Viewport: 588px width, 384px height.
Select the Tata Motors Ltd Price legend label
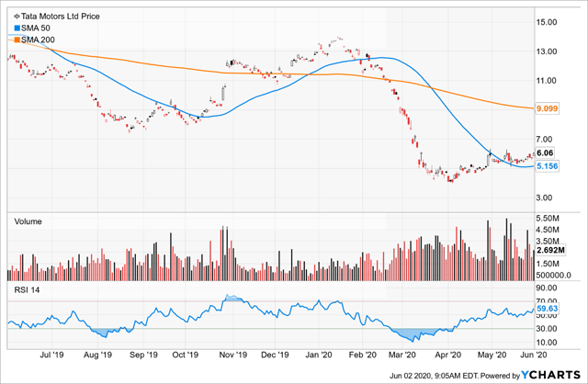click(61, 17)
